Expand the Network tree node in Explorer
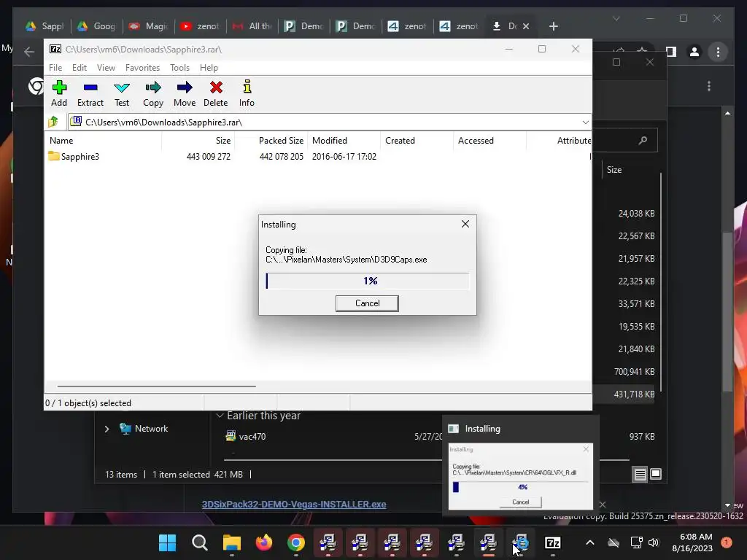The image size is (747, 560). tap(107, 429)
